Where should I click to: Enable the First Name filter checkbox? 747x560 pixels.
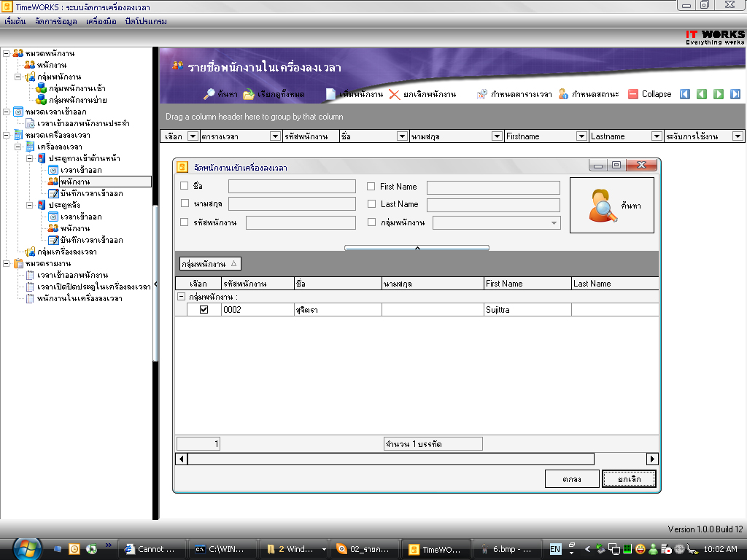point(371,187)
